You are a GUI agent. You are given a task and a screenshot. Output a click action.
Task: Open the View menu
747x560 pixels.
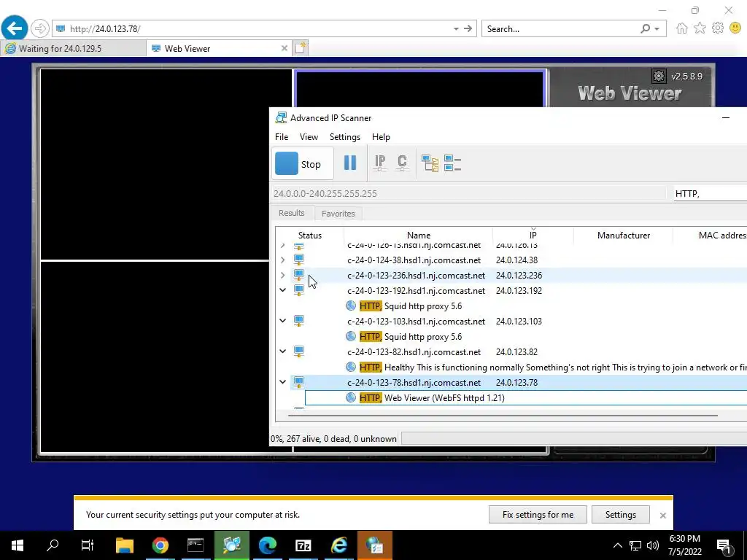(309, 136)
